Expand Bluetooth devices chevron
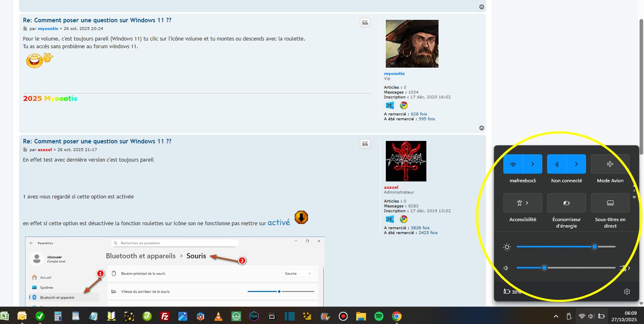Viewport: 644px width, 324px height. click(576, 164)
